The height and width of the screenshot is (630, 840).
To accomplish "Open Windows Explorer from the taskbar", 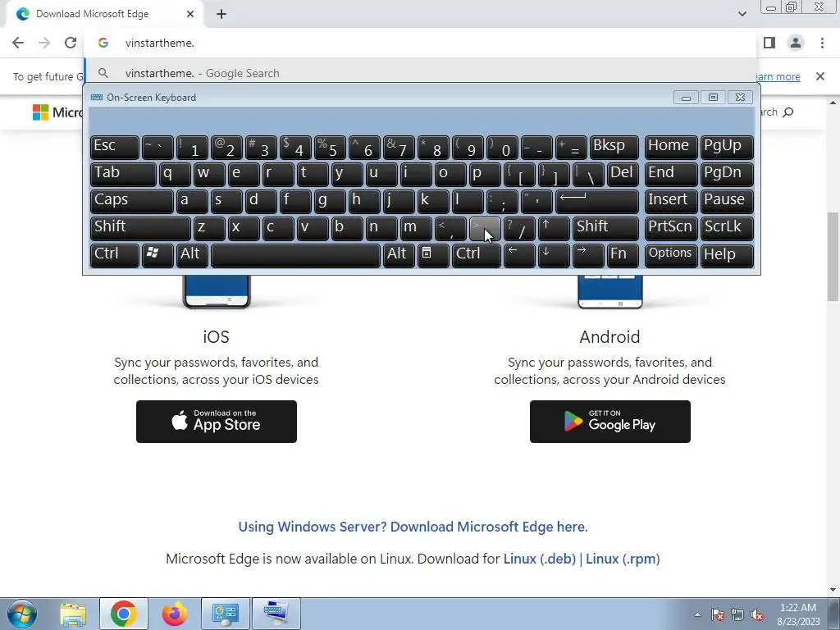I will [x=73, y=614].
